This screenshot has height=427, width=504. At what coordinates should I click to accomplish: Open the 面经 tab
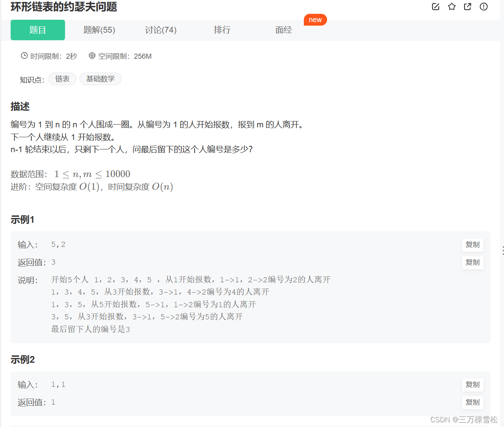tap(284, 30)
